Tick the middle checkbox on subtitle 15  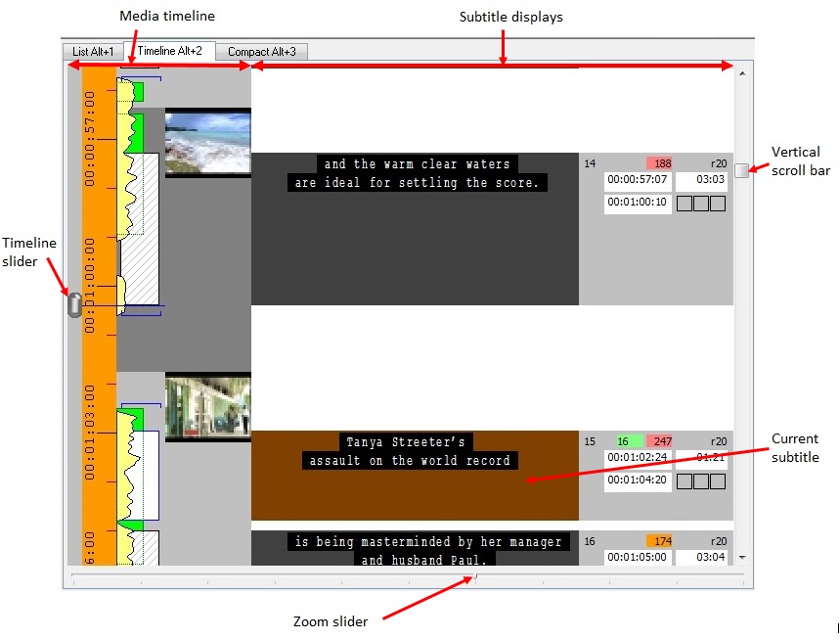tap(701, 480)
